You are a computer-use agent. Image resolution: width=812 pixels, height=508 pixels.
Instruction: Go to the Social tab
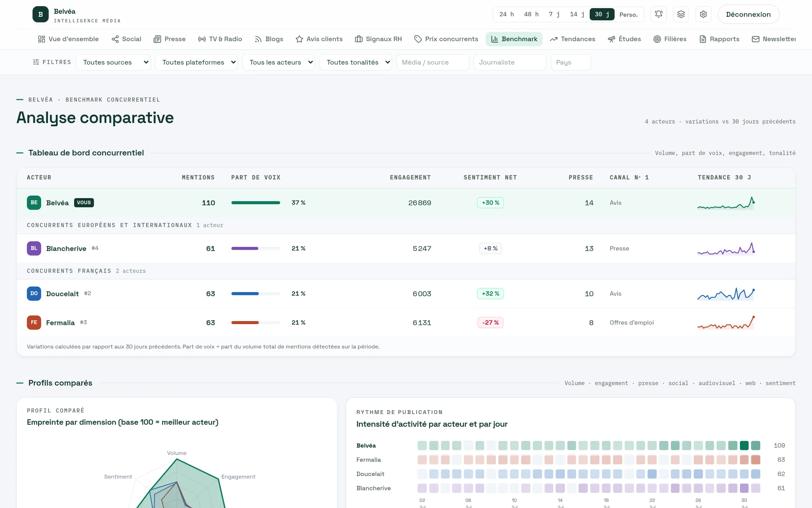click(x=126, y=39)
